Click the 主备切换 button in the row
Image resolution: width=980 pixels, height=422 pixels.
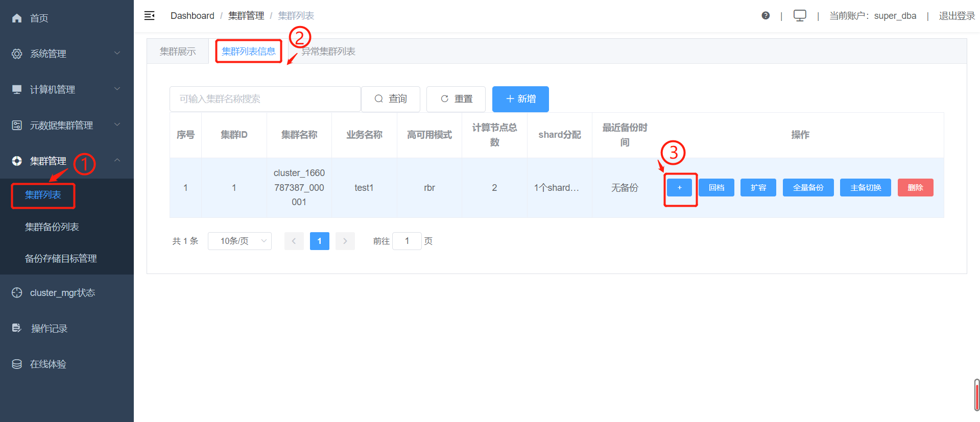pos(866,188)
